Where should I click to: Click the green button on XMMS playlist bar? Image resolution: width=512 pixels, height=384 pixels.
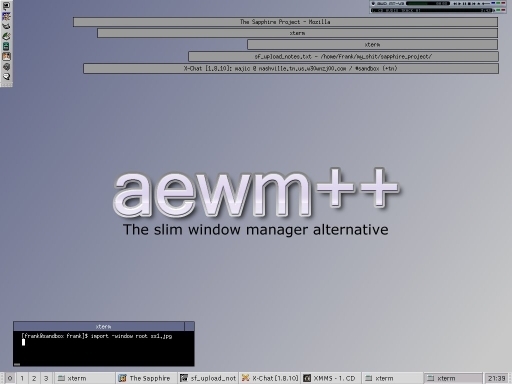(x=498, y=10)
